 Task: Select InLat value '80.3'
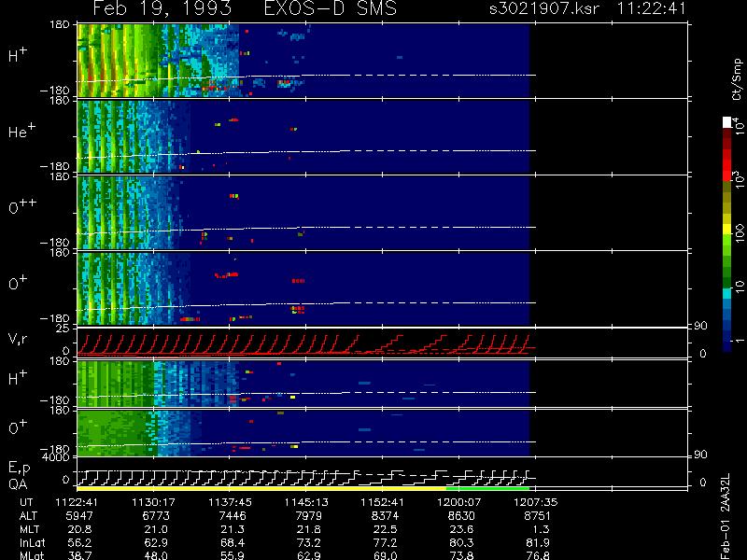[461, 543]
